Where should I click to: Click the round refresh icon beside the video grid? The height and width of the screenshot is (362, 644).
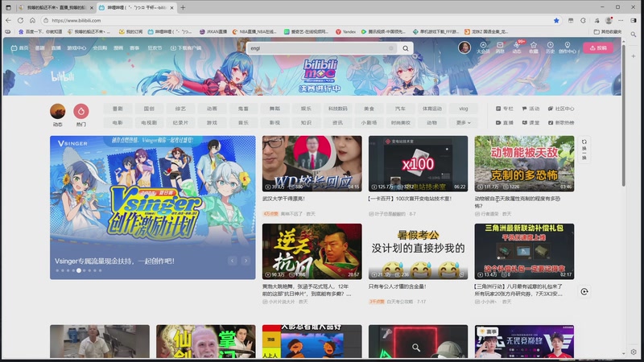coord(584,292)
